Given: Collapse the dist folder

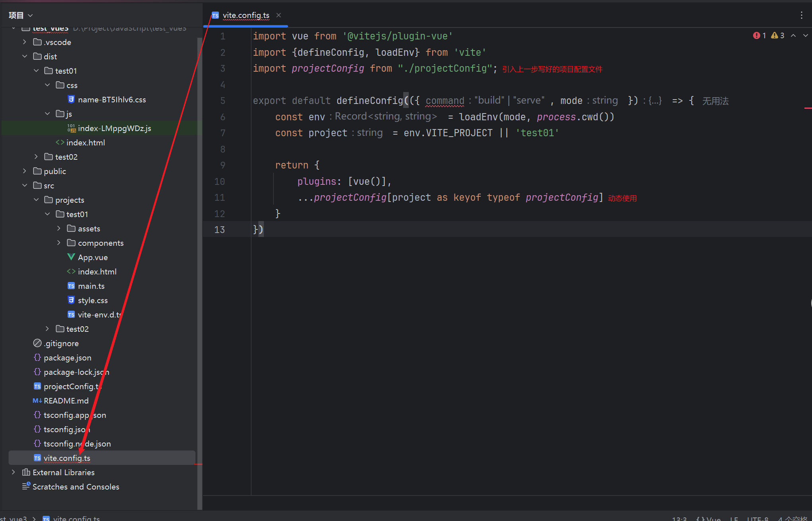Looking at the screenshot, I should point(25,57).
